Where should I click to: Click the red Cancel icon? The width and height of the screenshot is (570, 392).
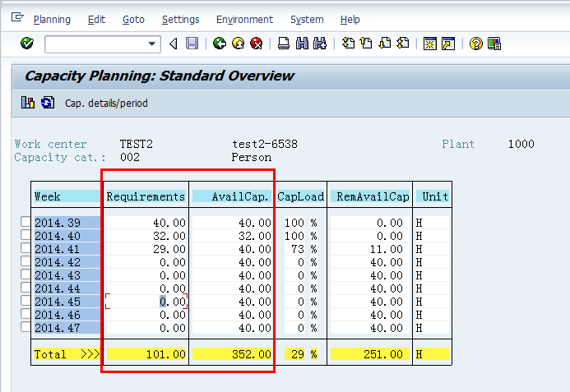257,44
